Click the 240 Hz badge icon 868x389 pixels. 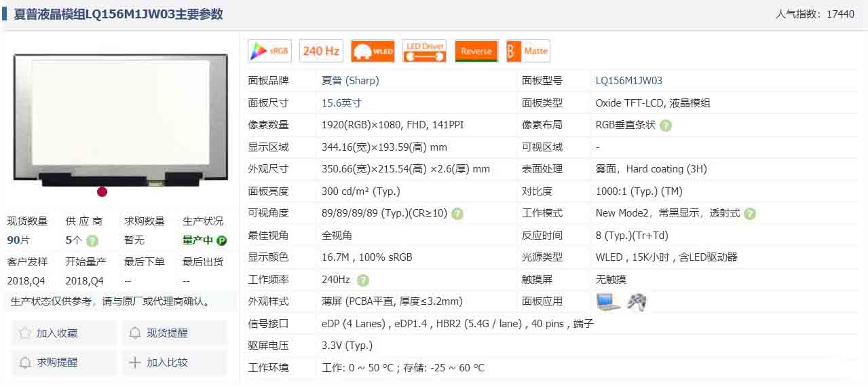pos(321,51)
